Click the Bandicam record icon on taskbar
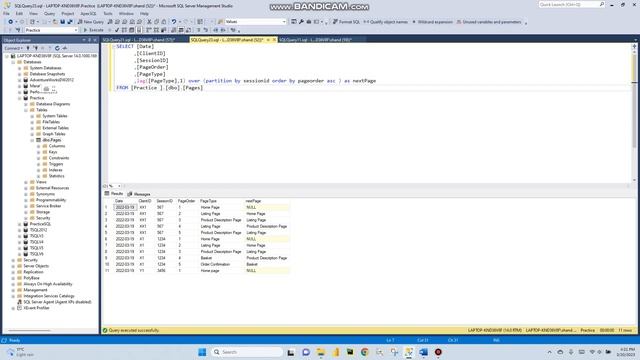 pos(438,352)
